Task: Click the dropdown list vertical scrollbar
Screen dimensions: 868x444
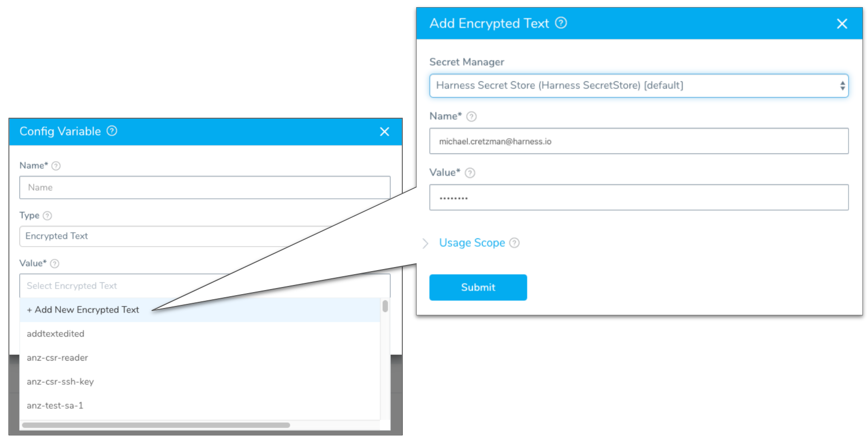Action: pyautogui.click(x=385, y=306)
